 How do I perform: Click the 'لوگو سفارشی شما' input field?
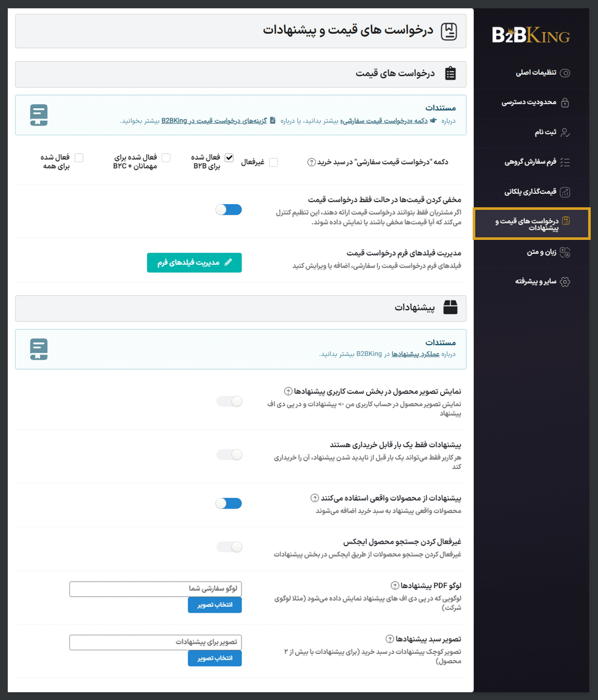tap(155, 589)
